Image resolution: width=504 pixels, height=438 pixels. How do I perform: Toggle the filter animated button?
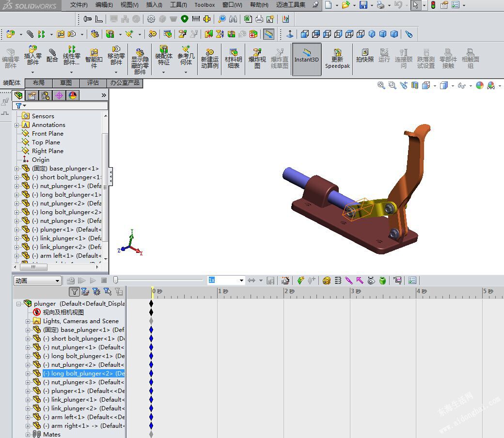pos(85,292)
